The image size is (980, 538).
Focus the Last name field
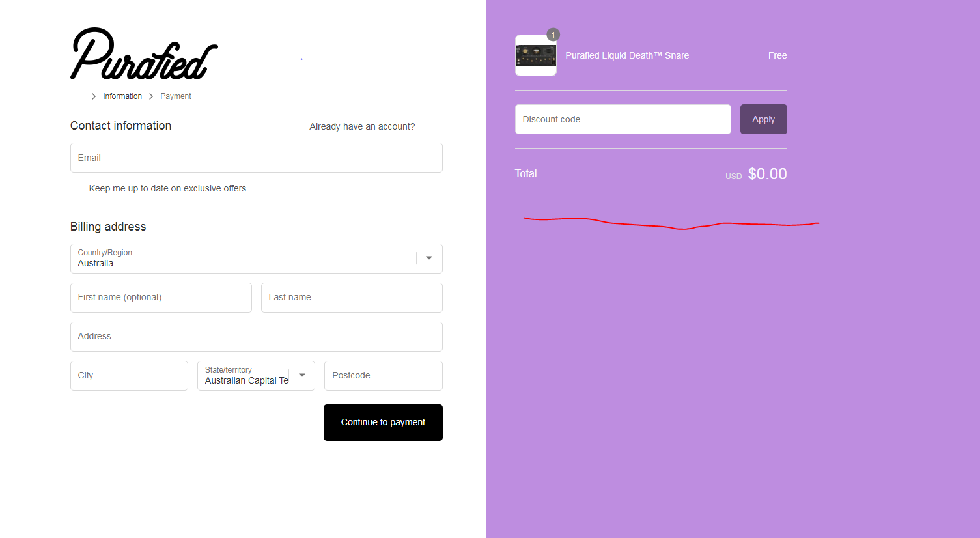(x=352, y=298)
